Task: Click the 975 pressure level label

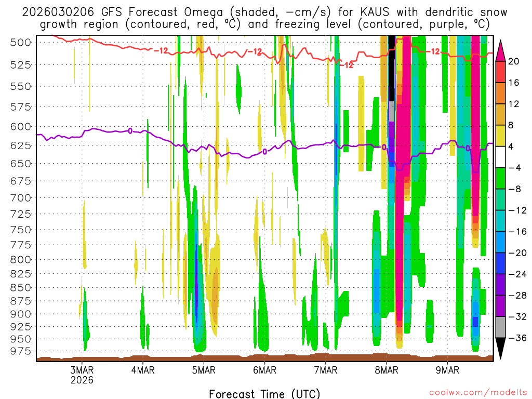Action: (20, 351)
